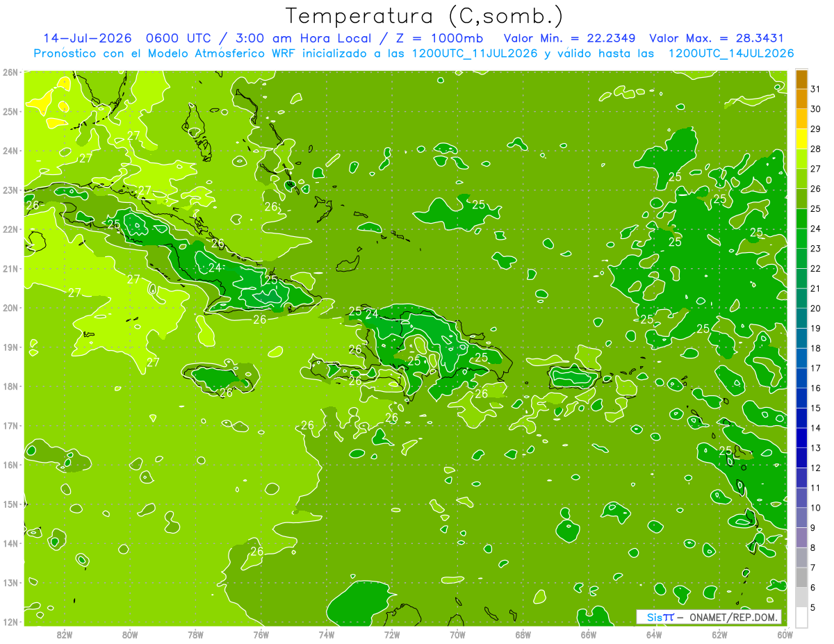This screenshot has width=834, height=644.
Task: Click the color bar label '22'
Action: pos(815,268)
